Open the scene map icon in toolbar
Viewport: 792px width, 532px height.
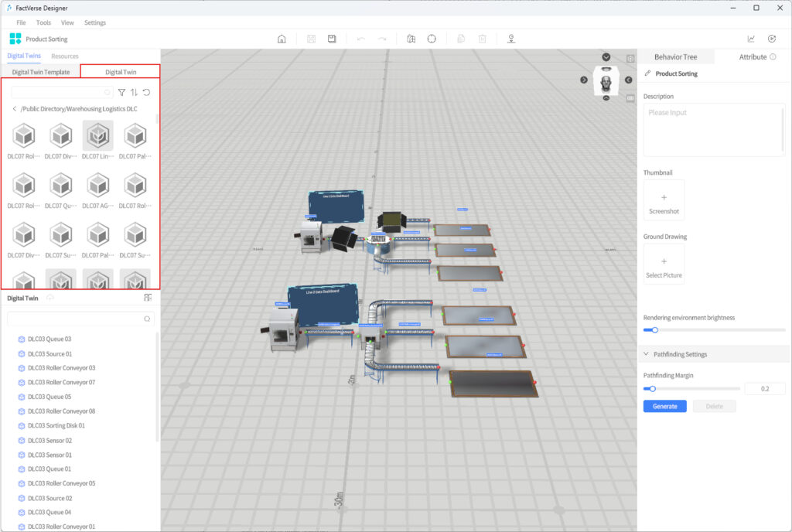[411, 39]
